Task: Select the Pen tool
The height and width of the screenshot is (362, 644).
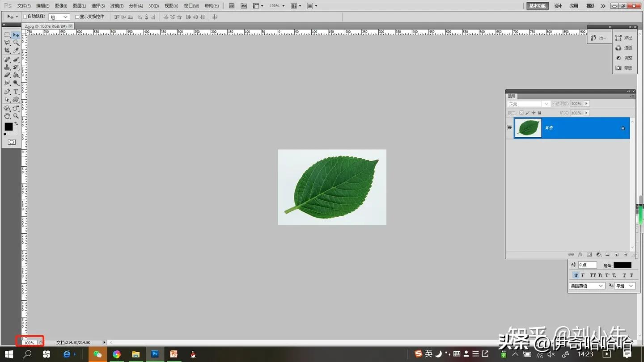Action: tap(7, 91)
